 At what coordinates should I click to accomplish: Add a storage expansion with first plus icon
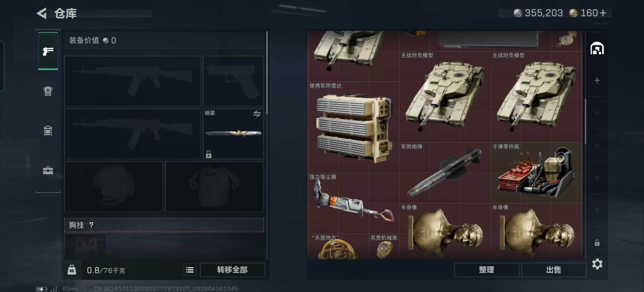point(597,80)
